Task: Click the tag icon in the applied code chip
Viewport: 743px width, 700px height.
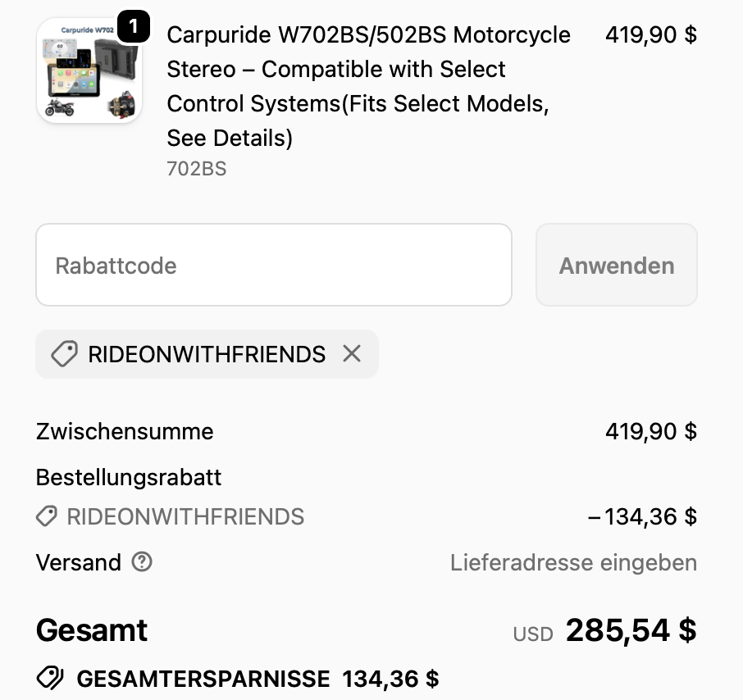Action: [64, 354]
